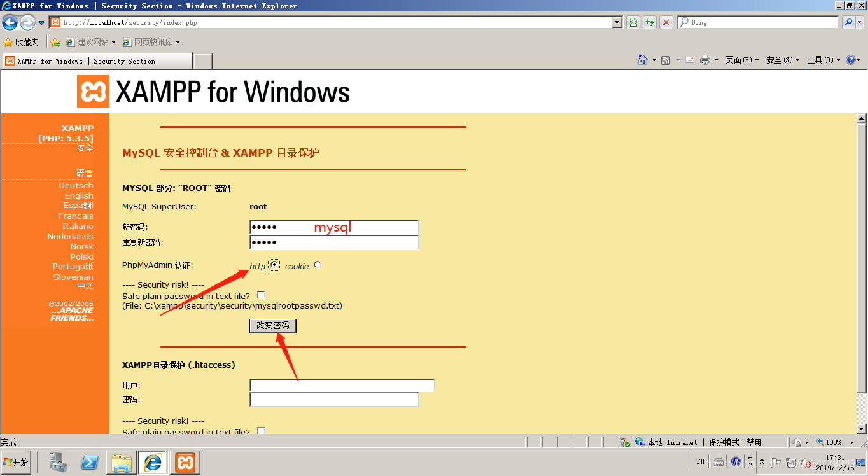Switch language to Nederlands

[x=71, y=236]
